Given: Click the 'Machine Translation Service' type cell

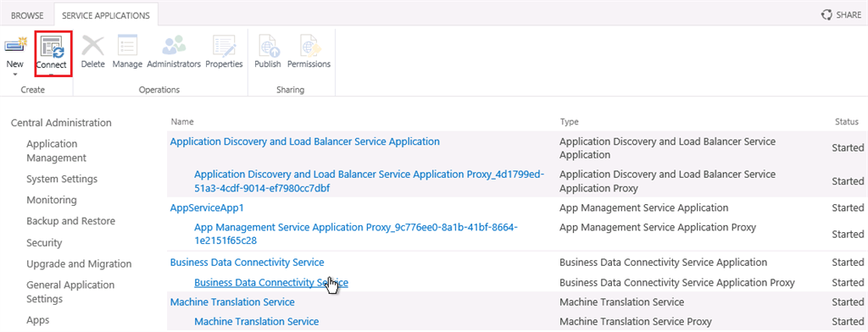Looking at the screenshot, I should click(x=621, y=302).
